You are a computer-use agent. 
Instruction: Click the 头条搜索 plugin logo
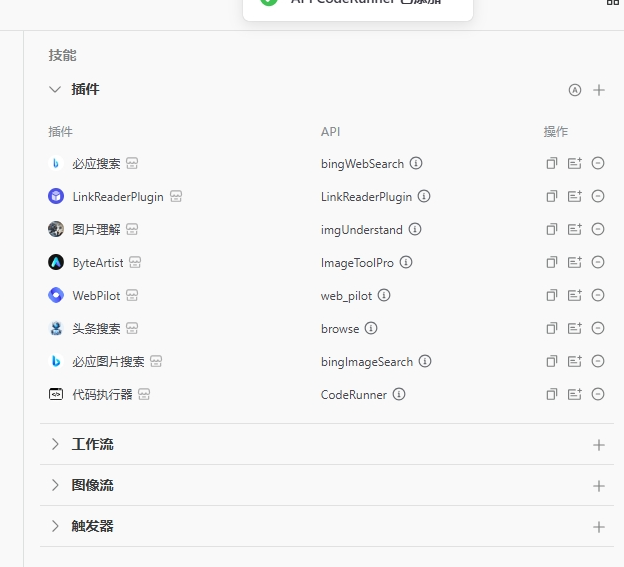[56, 328]
